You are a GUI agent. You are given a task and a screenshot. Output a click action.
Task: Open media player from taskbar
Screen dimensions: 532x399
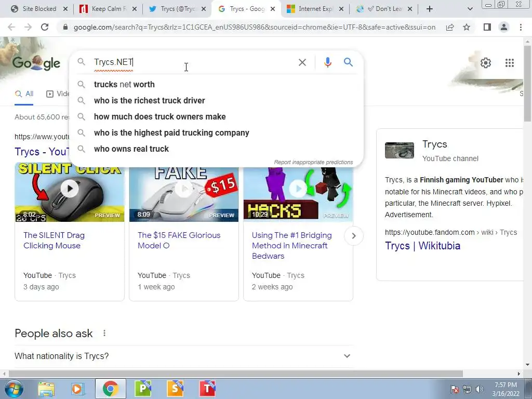(x=77, y=389)
